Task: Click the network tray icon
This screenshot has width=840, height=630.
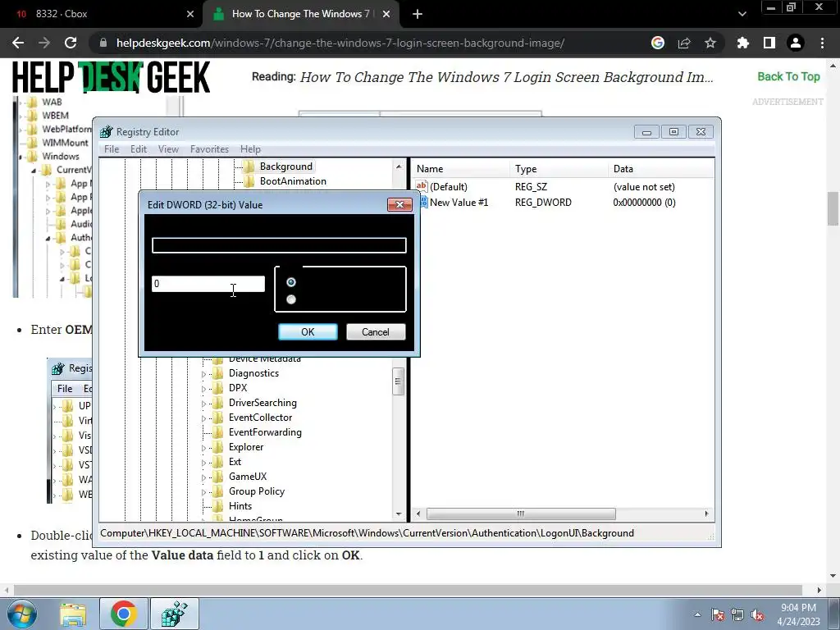Action: click(x=737, y=614)
